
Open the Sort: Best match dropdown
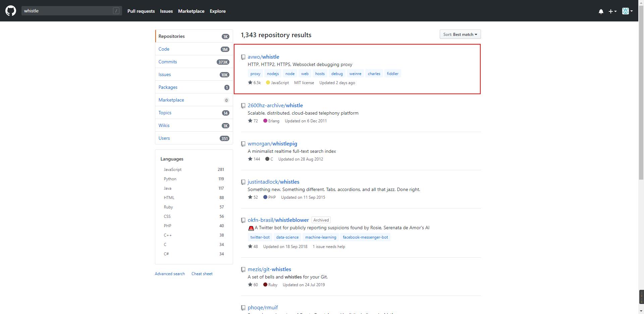point(460,35)
